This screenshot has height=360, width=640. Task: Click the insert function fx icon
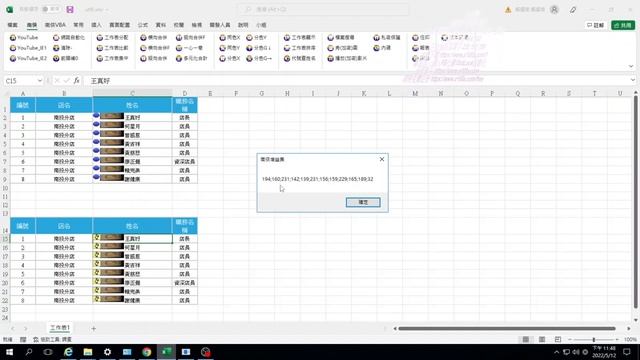(76, 81)
